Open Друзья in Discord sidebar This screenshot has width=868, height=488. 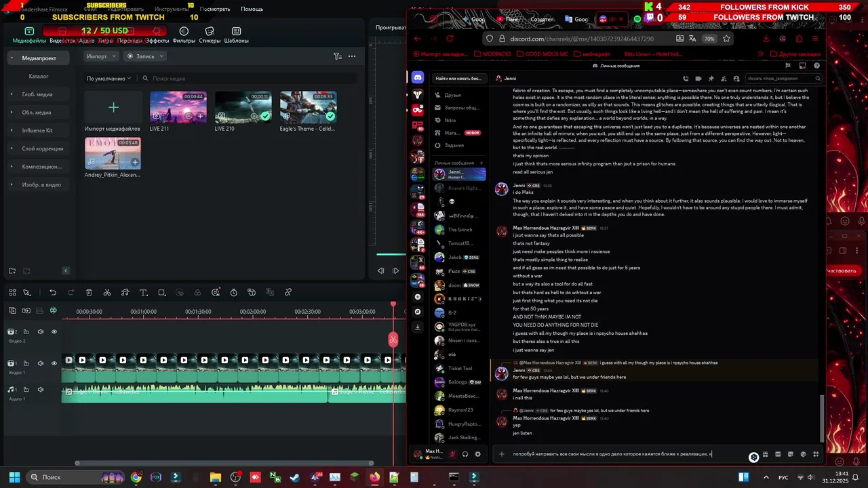(x=459, y=96)
